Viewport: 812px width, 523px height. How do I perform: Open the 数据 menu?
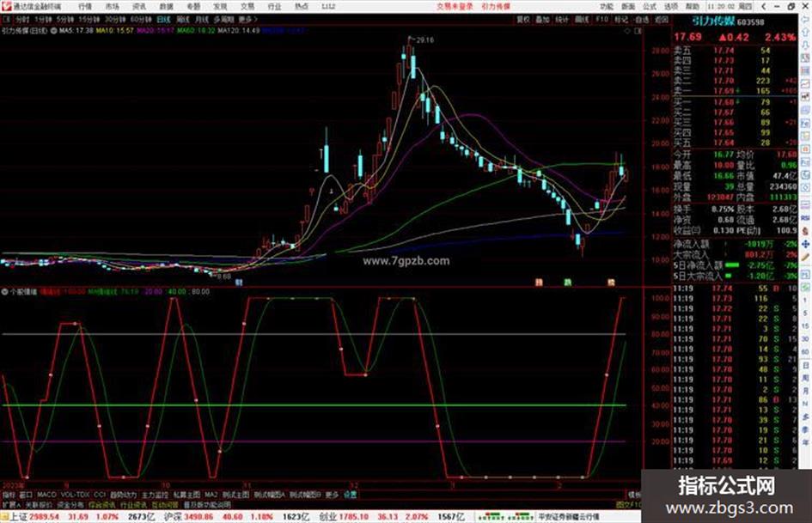coord(166,6)
